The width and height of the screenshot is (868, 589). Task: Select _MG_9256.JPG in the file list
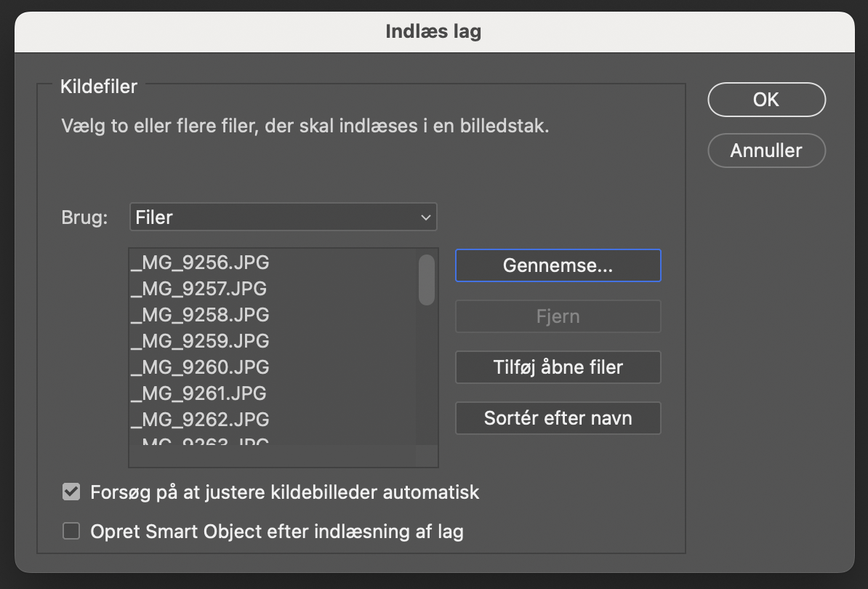[x=200, y=263]
